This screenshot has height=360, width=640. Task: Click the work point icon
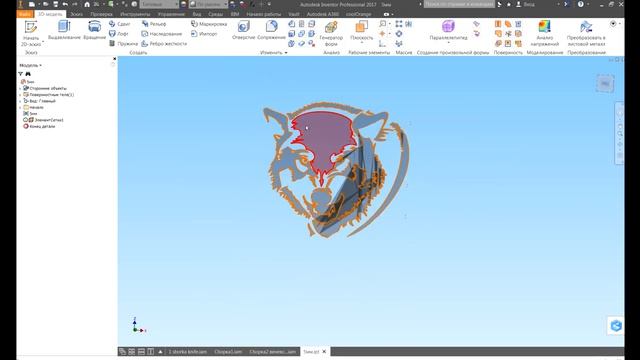pos(382,34)
